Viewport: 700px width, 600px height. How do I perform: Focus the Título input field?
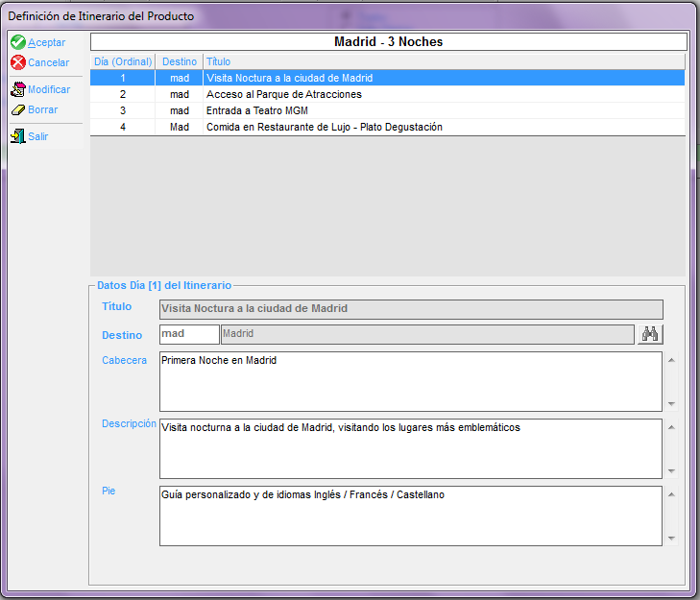pos(411,309)
